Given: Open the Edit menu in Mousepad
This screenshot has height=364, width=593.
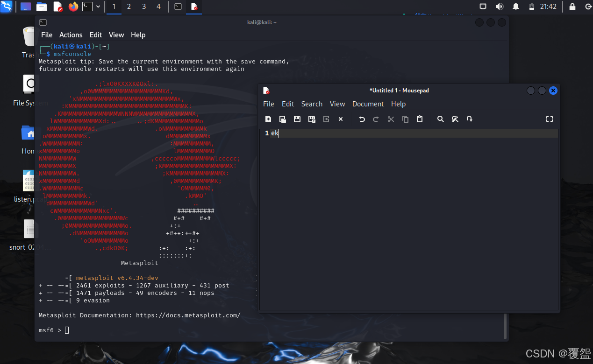Looking at the screenshot, I should click(x=288, y=104).
